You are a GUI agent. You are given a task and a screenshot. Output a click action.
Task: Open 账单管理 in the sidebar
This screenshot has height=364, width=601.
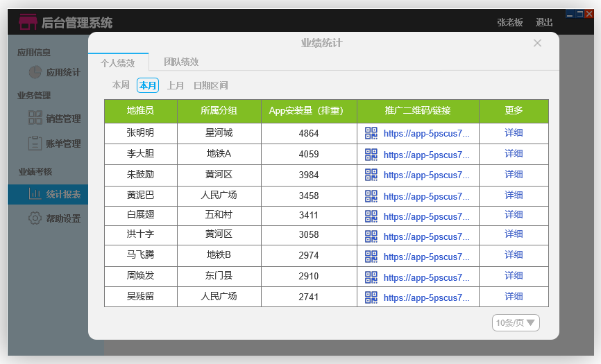63,144
